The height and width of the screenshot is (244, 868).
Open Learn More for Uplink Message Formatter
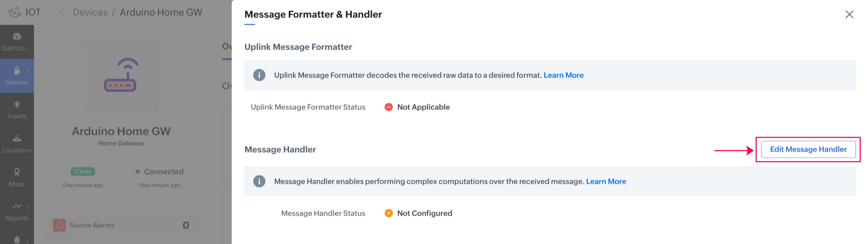click(564, 75)
